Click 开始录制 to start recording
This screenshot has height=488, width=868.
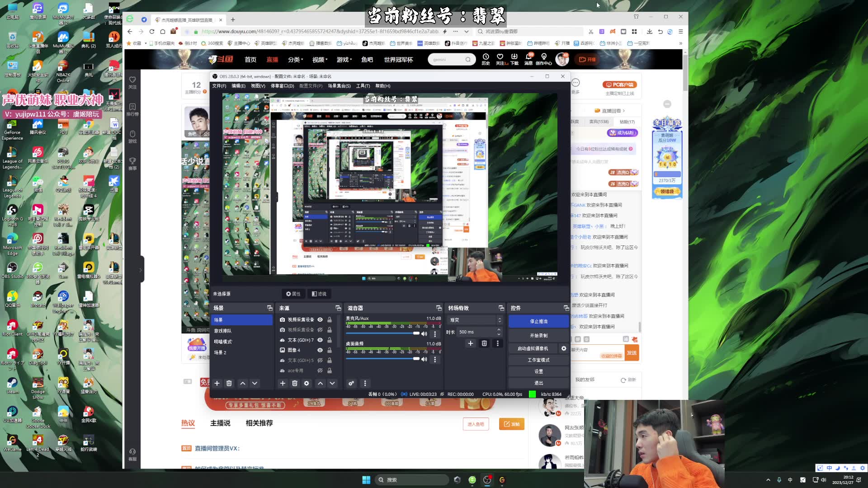click(538, 336)
